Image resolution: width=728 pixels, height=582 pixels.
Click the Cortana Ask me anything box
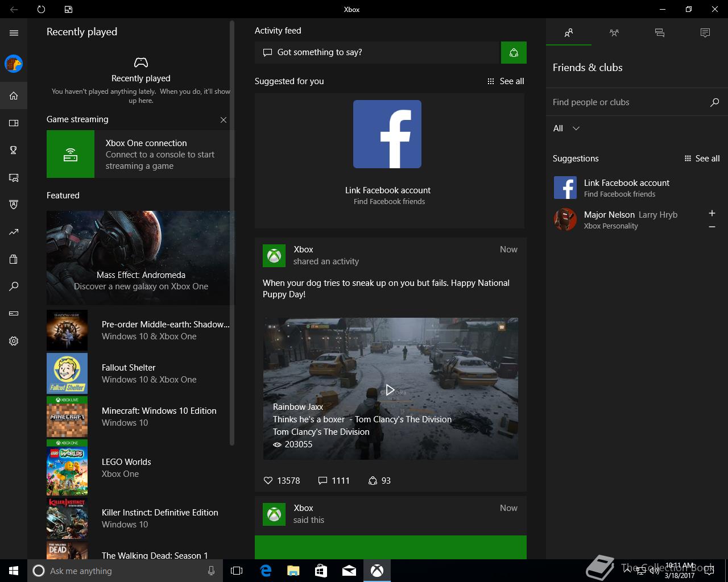click(x=125, y=571)
